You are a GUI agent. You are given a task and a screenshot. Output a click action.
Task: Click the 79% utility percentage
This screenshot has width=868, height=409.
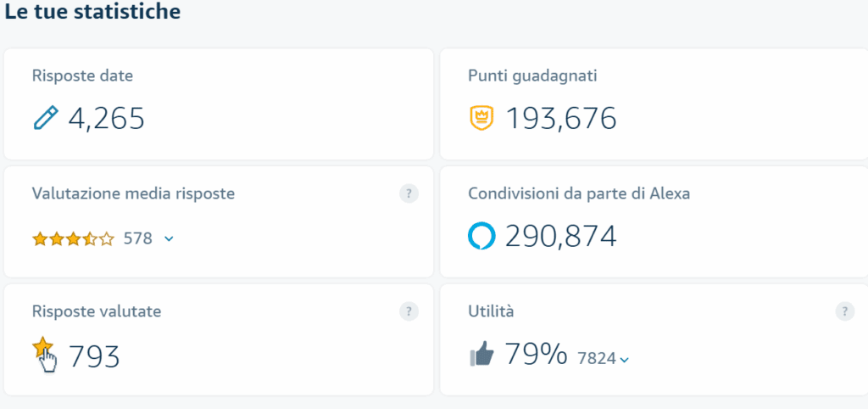pos(536,354)
